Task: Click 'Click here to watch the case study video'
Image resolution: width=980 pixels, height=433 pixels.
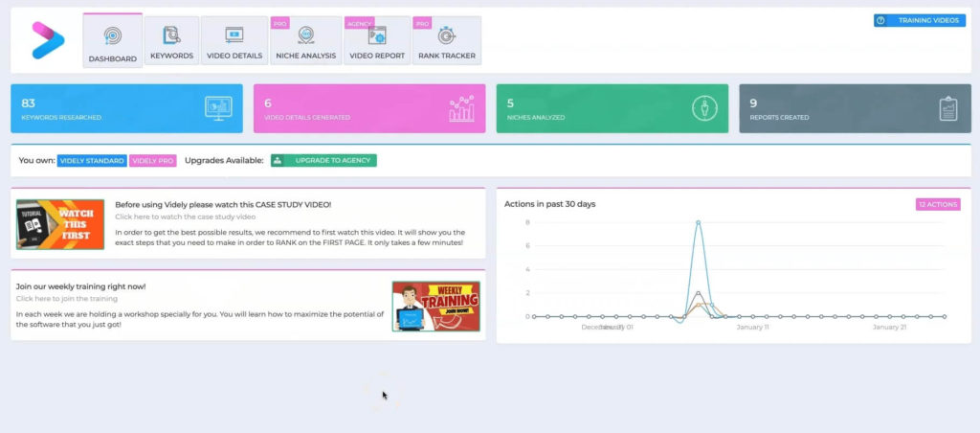Action: click(x=186, y=216)
